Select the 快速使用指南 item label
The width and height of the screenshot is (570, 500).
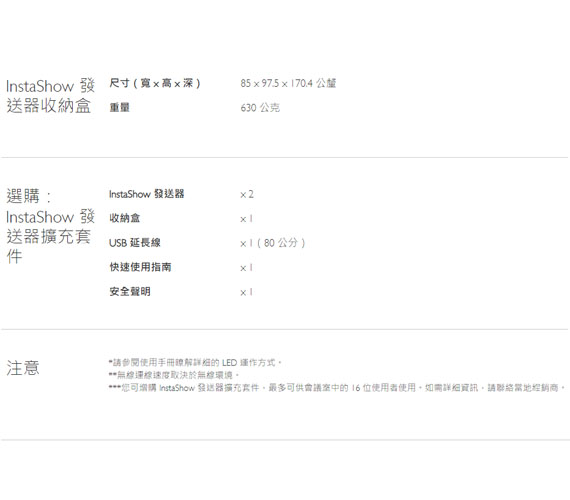click(140, 267)
